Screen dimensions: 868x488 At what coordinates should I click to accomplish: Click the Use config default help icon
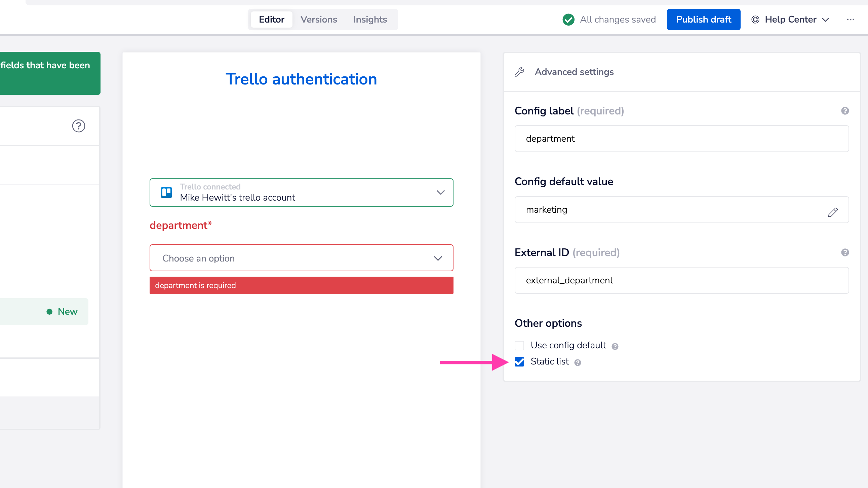[x=615, y=346]
